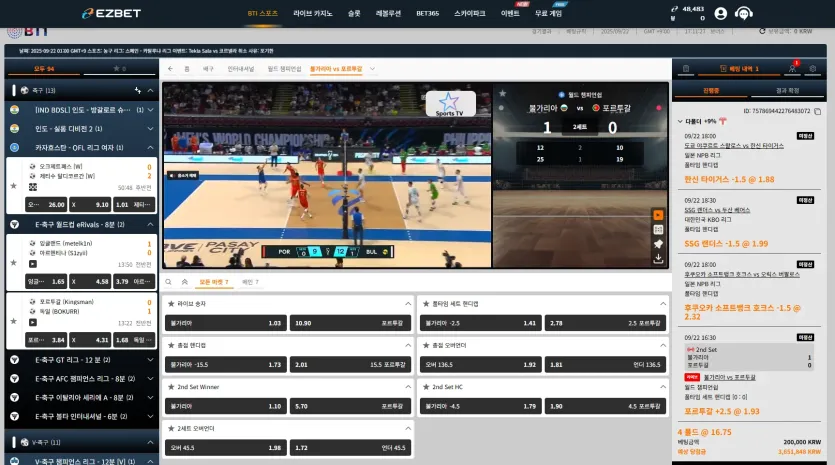Click the live volleyball video player
Image resolution: width=835 pixels, height=465 pixels.
[327, 175]
